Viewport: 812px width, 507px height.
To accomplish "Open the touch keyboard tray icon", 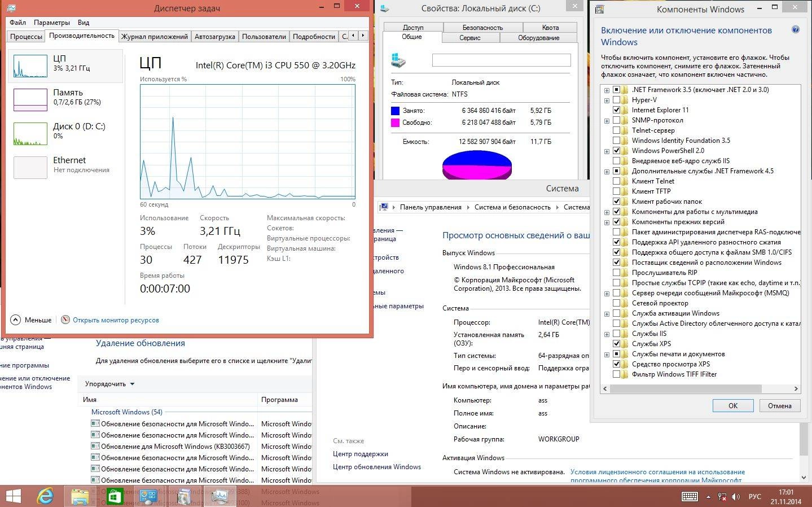I will click(690, 497).
